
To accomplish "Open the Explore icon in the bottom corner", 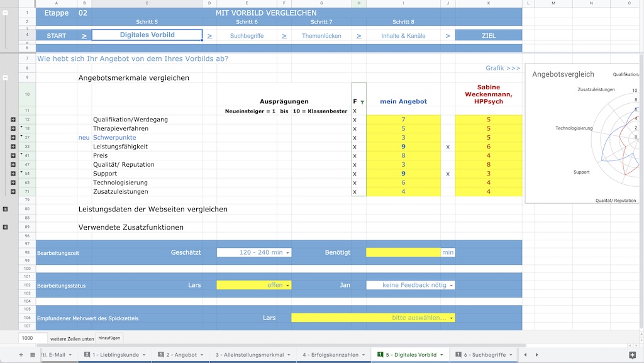I will click(633, 355).
